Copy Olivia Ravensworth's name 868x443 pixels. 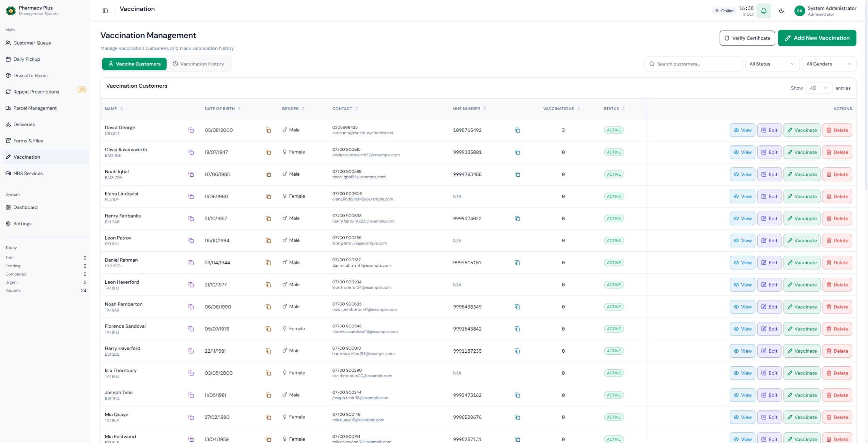coord(191,152)
